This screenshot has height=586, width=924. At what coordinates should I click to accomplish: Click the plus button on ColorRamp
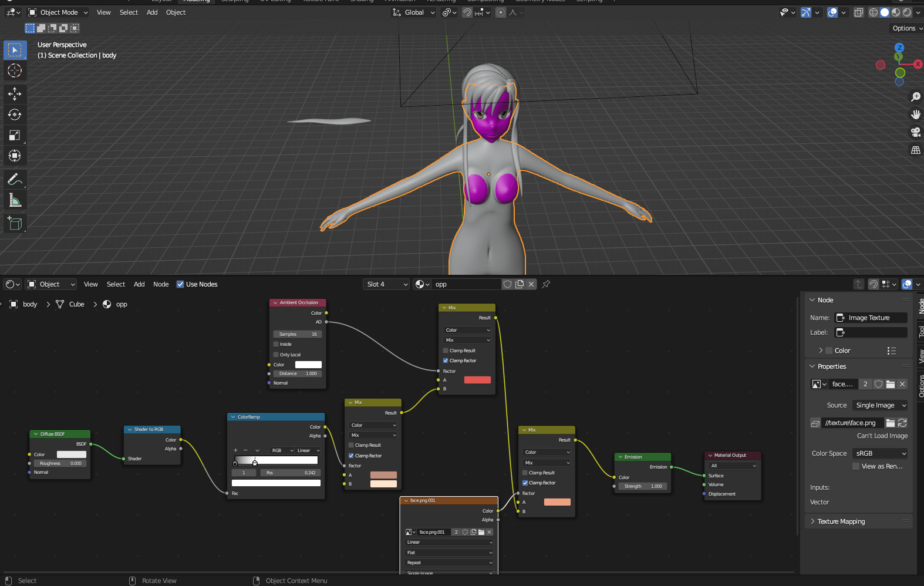[x=235, y=450]
